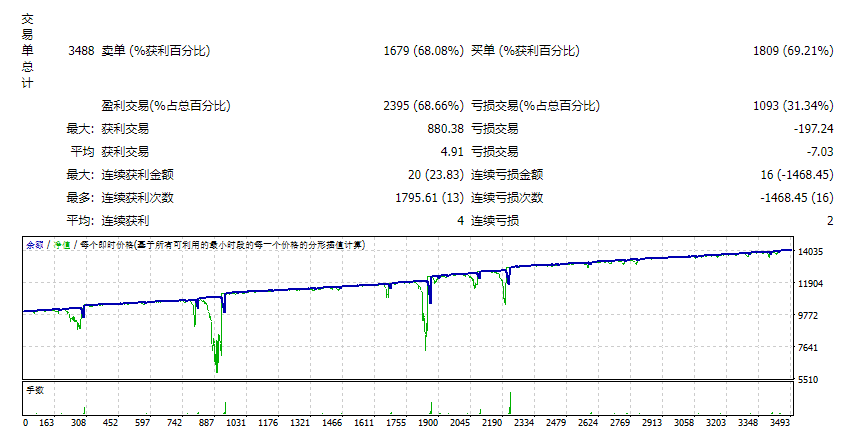Click the largest loss trade value -197.24
Screen dimensions: 851x430
pos(813,129)
